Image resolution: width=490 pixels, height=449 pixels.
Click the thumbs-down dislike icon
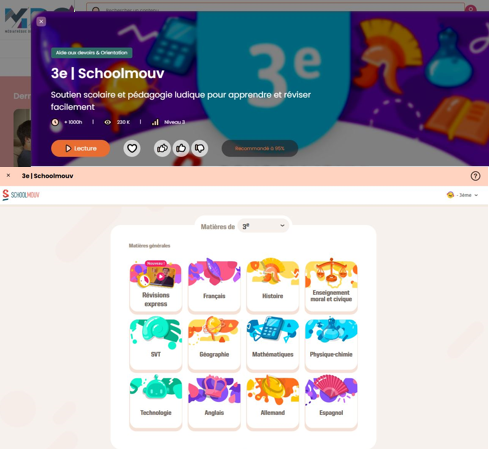coord(200,148)
